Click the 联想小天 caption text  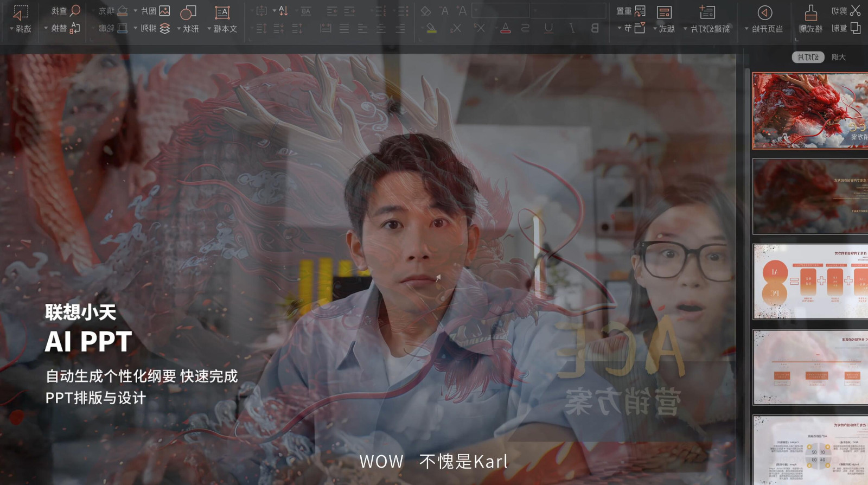(x=81, y=312)
